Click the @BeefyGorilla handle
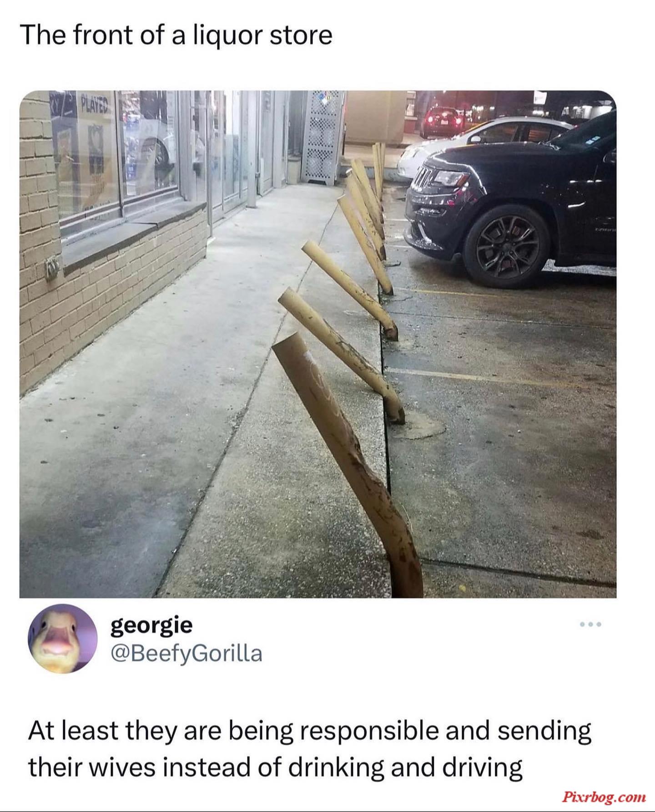This screenshot has height=812, width=655. click(186, 654)
